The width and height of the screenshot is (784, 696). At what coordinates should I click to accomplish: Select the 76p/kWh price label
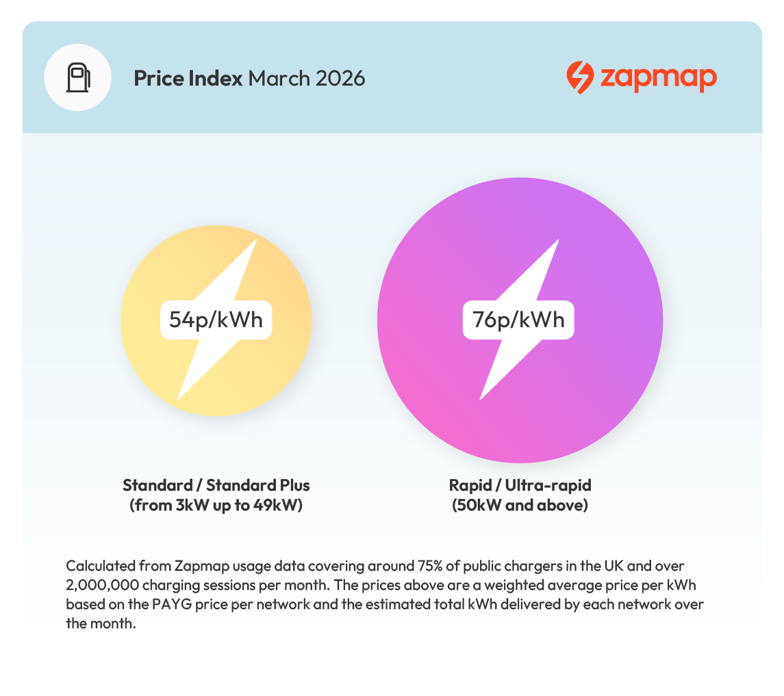[x=518, y=320]
